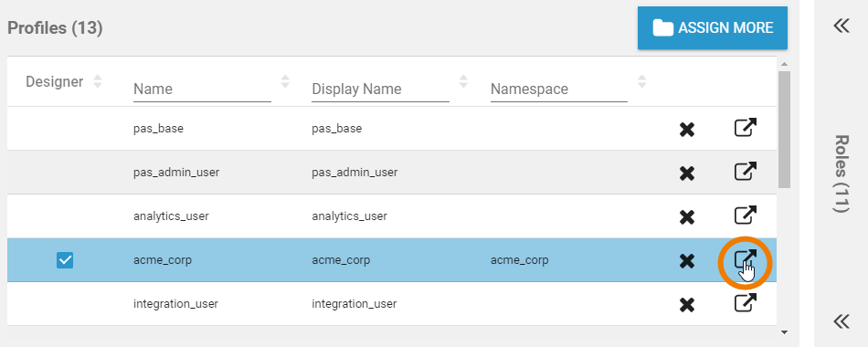Sort by Display Name column arrows

463,81
